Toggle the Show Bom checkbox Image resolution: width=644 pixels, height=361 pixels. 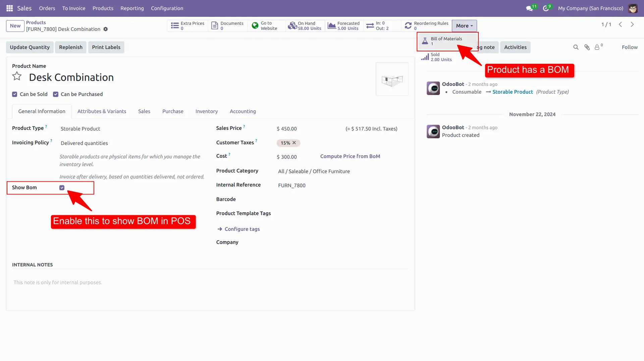[62, 188]
